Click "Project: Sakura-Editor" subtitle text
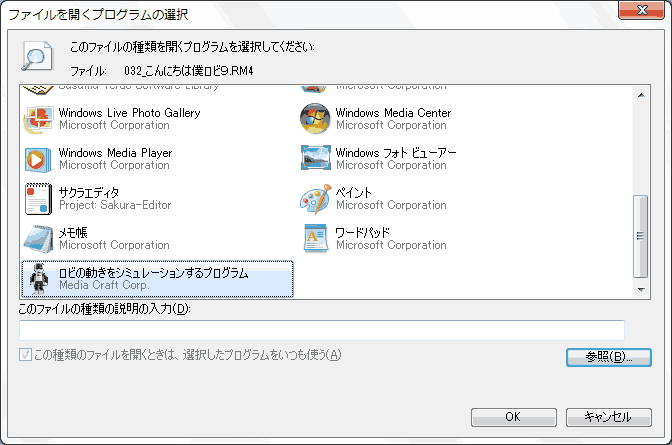This screenshot has width=672, height=445. 115,205
